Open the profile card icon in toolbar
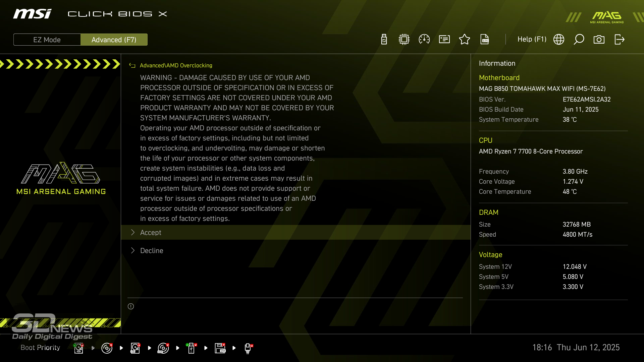Image resolution: width=644 pixels, height=362 pixels. coord(444,40)
